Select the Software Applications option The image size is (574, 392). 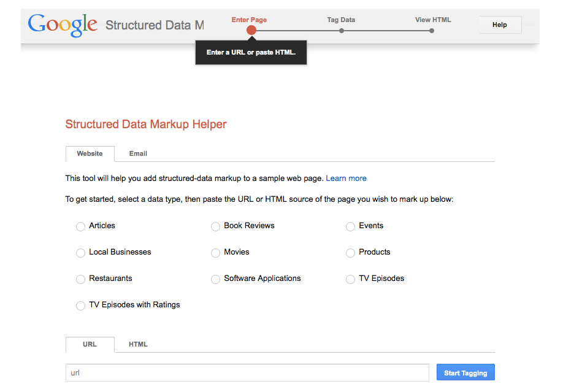[216, 279]
